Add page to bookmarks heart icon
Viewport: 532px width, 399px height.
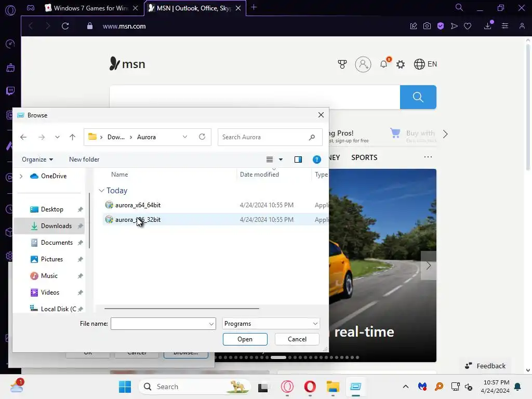tap(468, 26)
